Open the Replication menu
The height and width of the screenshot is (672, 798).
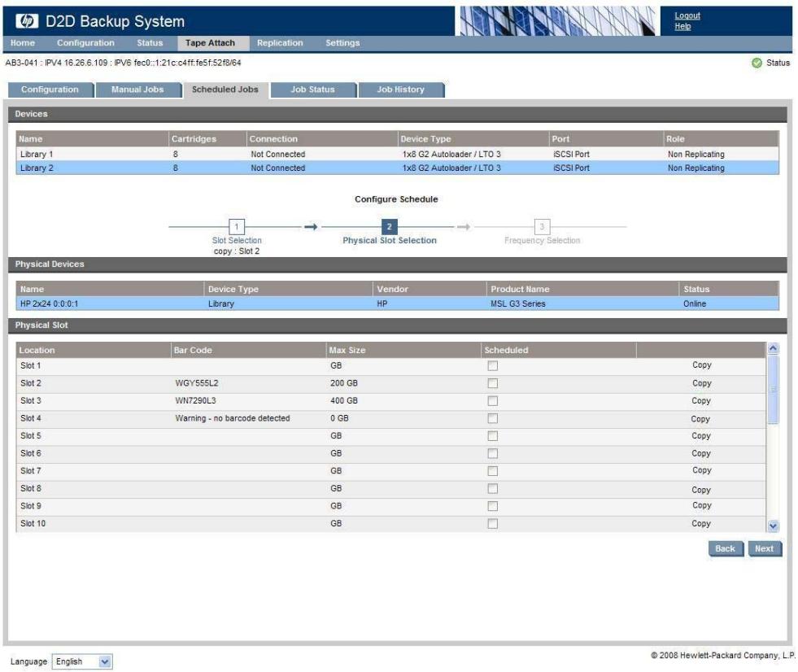pyautogui.click(x=280, y=43)
